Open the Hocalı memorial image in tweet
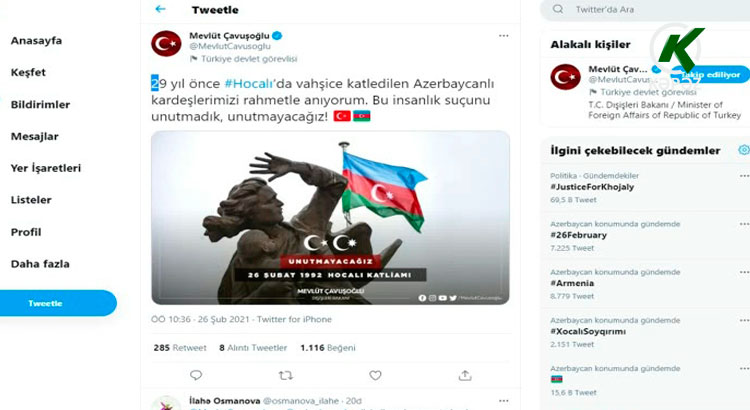The image size is (750, 410). coord(331,218)
